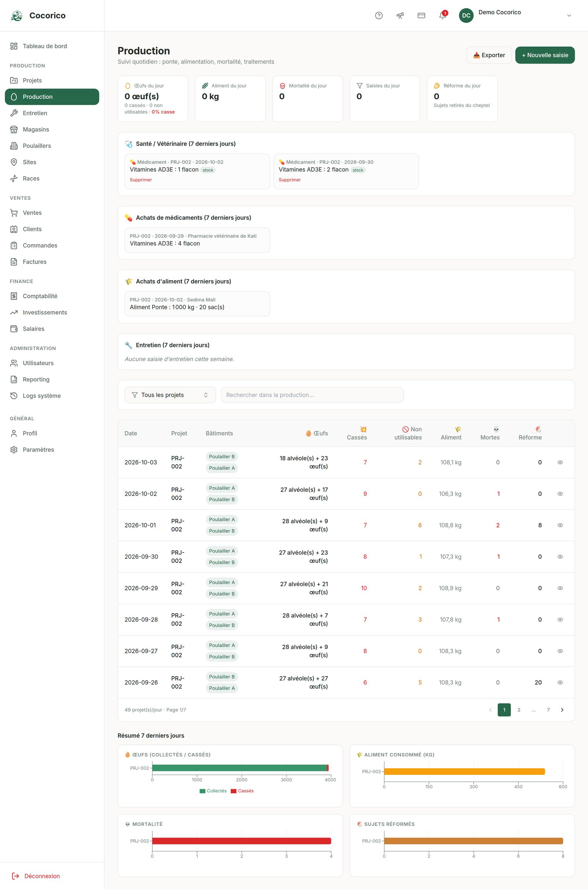The width and height of the screenshot is (588, 890).
Task: Open the Tous les projets filter dropdown
Action: tap(170, 395)
